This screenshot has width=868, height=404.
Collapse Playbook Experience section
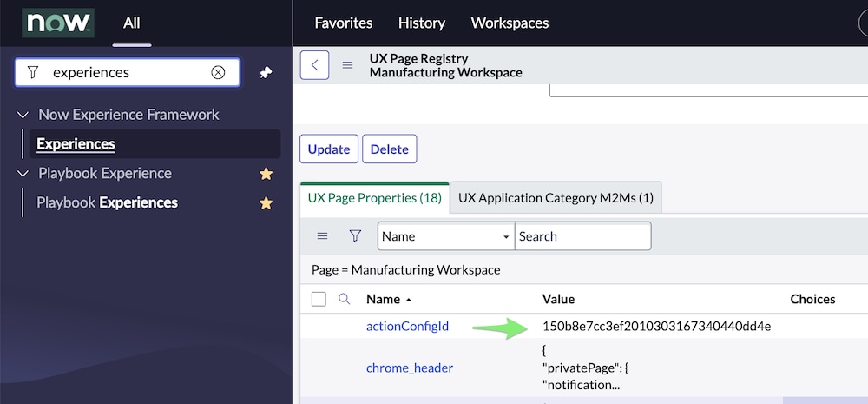pyautogui.click(x=23, y=174)
